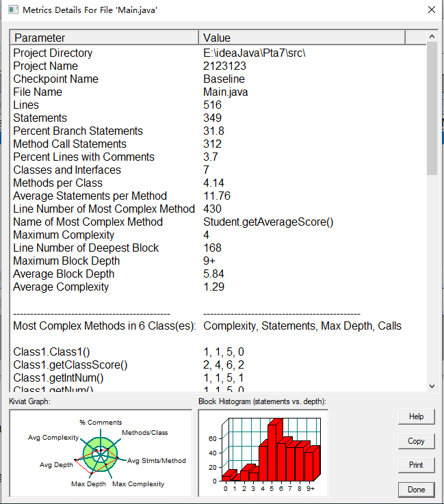Screen dimensions: 444x504
Task: Click the value 2123123
Action: click(x=224, y=66)
